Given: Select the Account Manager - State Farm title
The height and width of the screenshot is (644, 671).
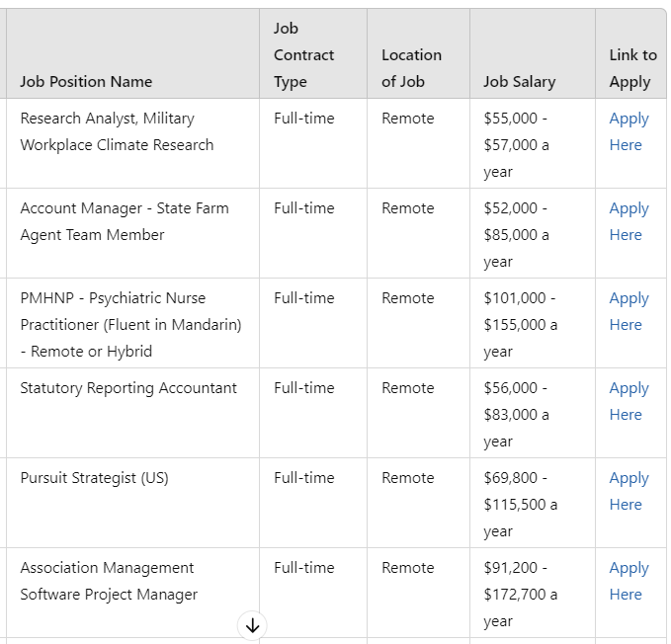Looking at the screenshot, I should coord(124,221).
